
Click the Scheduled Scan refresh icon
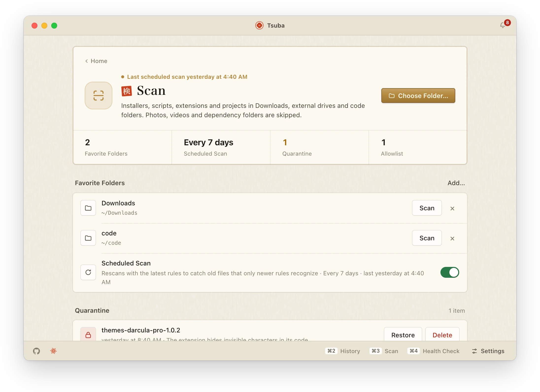[x=88, y=272]
